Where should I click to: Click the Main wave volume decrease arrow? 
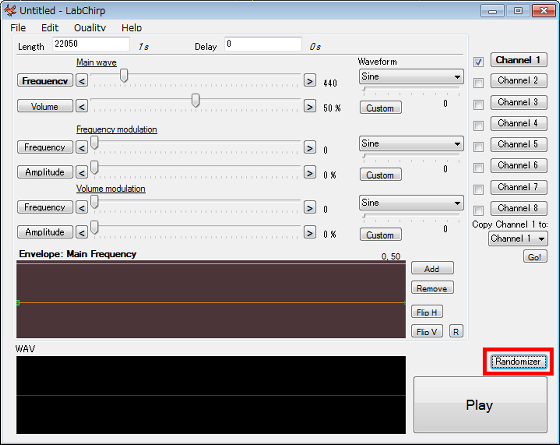(x=82, y=106)
